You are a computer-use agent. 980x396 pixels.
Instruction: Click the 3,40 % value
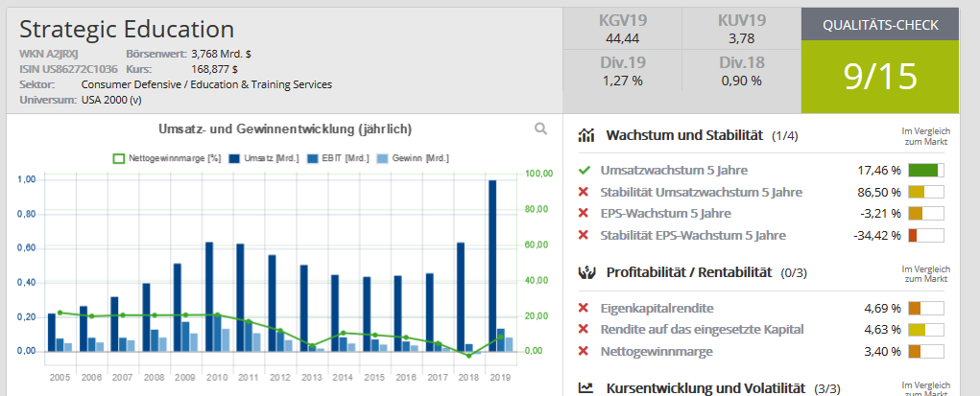[882, 352]
